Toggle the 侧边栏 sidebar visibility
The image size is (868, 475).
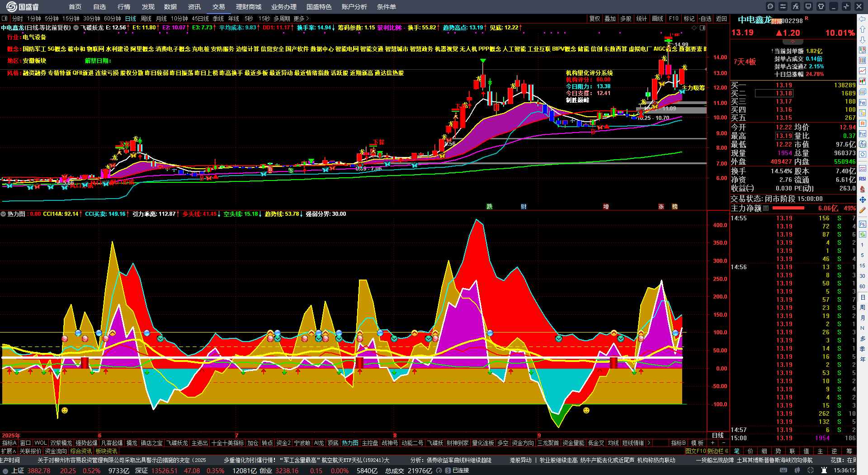click(x=718, y=451)
